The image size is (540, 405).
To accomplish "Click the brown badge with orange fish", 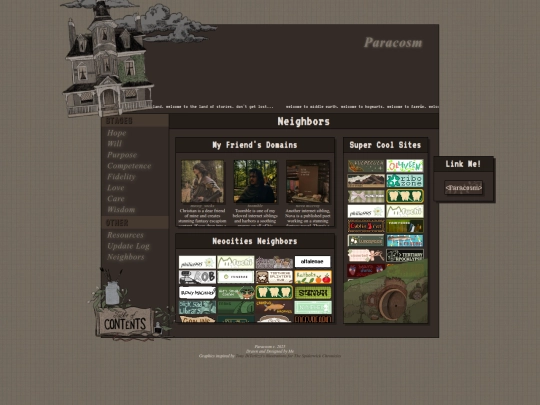I will coord(274,308).
